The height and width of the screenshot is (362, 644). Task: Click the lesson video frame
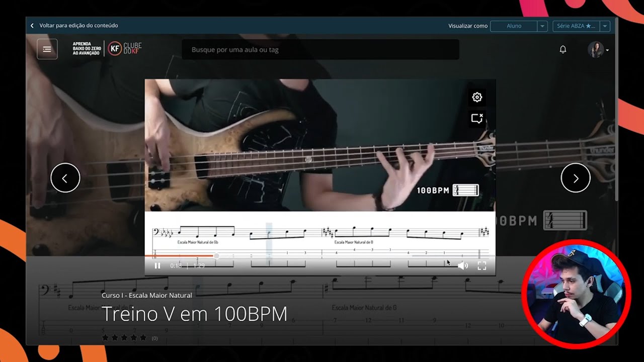320,177
